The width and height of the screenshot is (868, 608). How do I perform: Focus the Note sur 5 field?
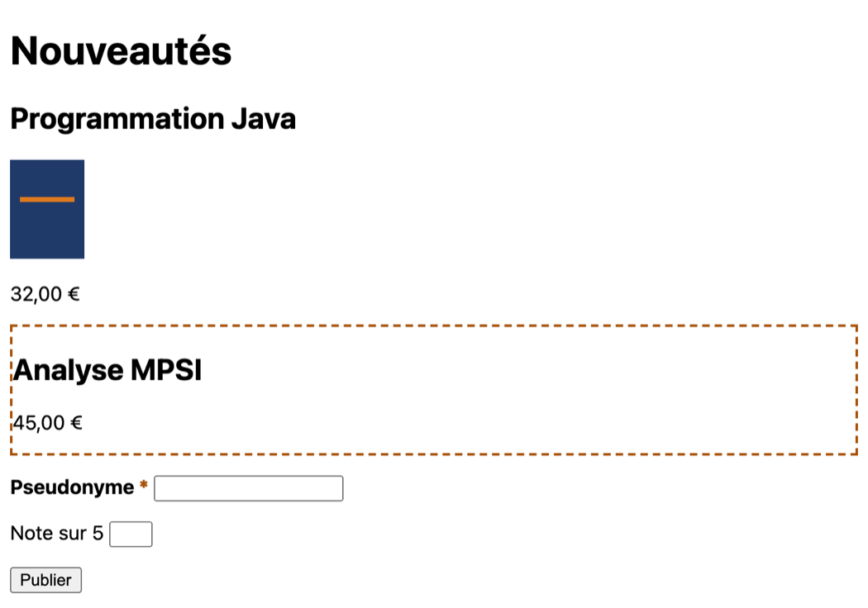click(131, 534)
